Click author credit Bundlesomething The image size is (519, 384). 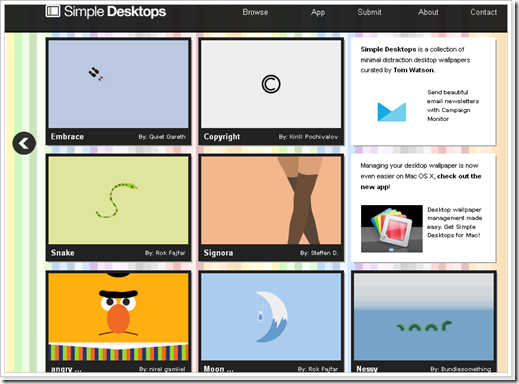tap(461, 369)
